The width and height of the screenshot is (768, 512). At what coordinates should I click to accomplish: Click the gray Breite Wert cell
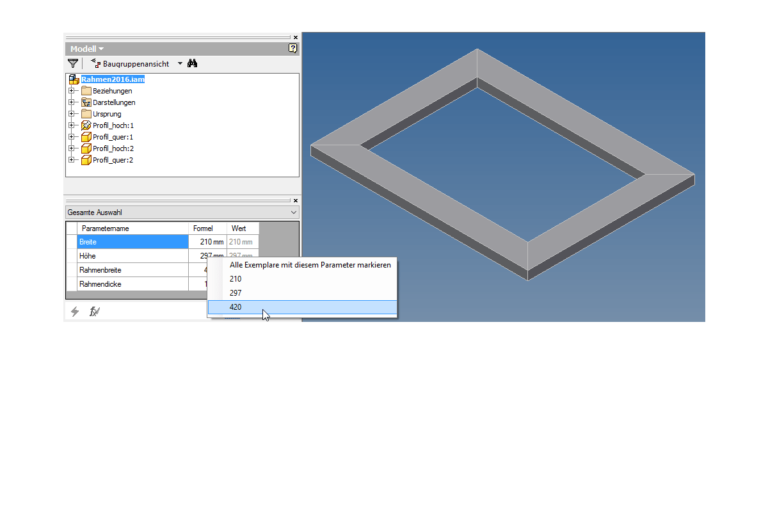pos(242,242)
